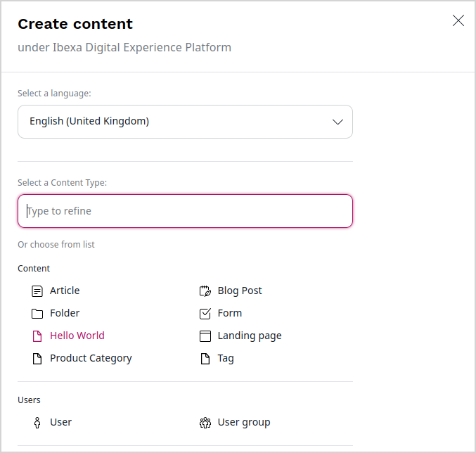Click the pink Hello World file icon
The height and width of the screenshot is (453, 476).
(37, 336)
